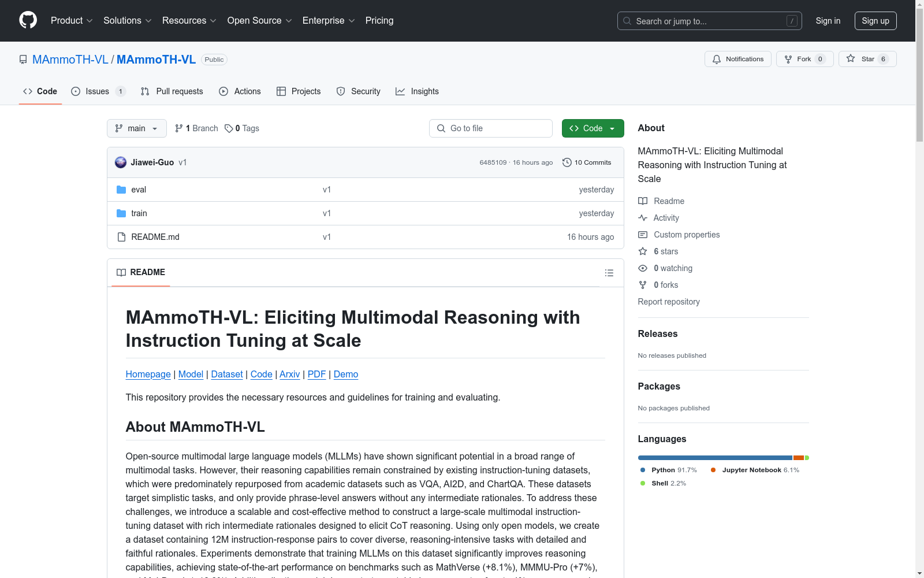Click the Notifications bell button
Screen dimensions: 924x578
point(737,59)
